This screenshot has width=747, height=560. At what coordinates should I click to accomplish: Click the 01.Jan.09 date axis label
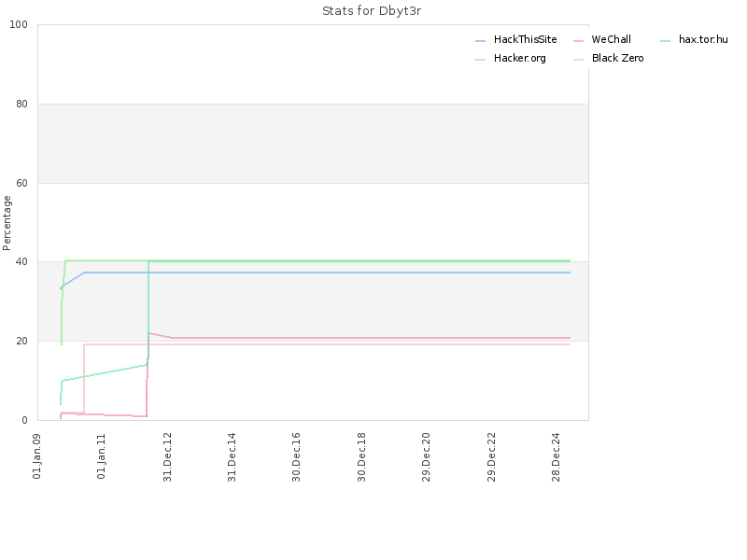click(x=37, y=456)
